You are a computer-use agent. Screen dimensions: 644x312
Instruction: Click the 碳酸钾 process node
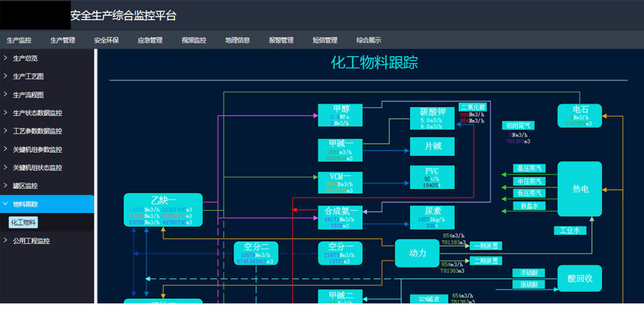(x=432, y=118)
